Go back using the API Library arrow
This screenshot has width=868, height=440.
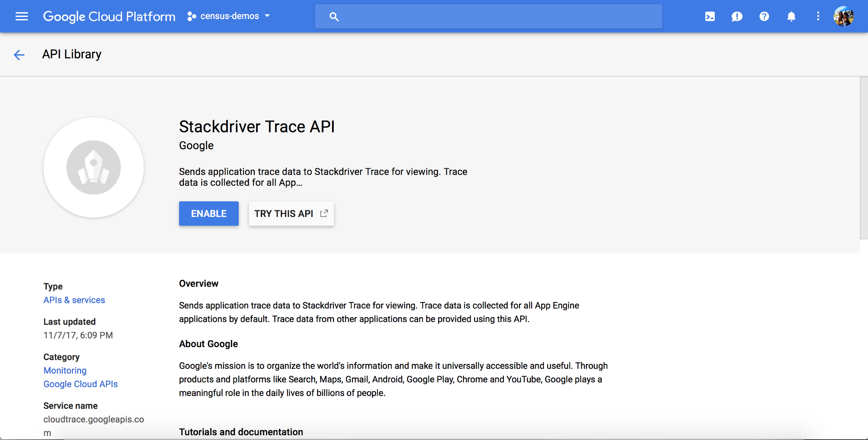coord(19,55)
